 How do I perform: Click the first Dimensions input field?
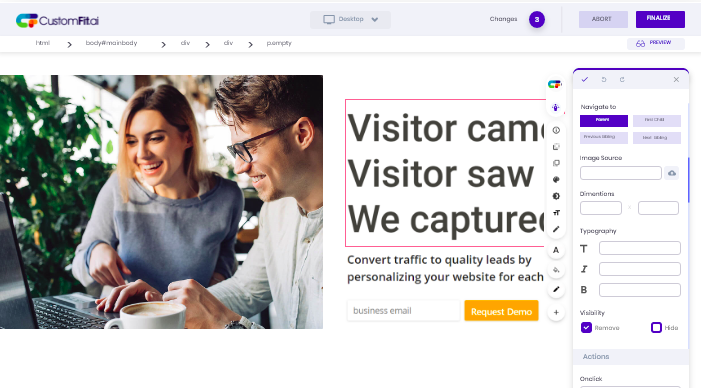pos(601,208)
